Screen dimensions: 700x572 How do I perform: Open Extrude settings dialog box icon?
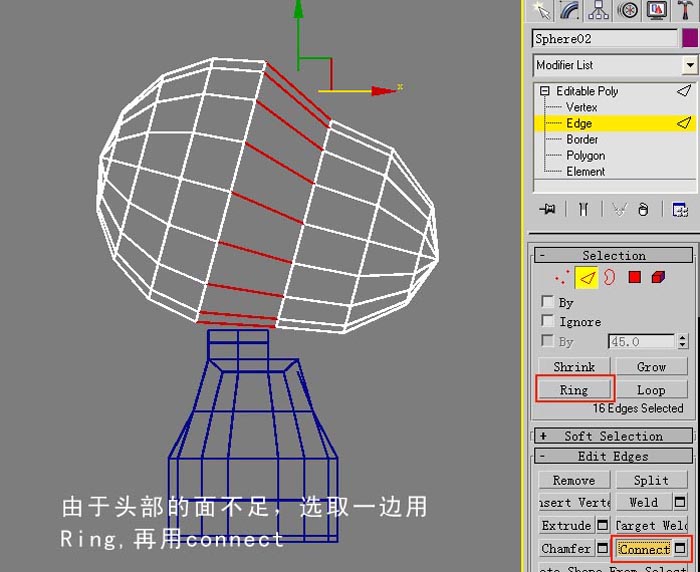(602, 525)
